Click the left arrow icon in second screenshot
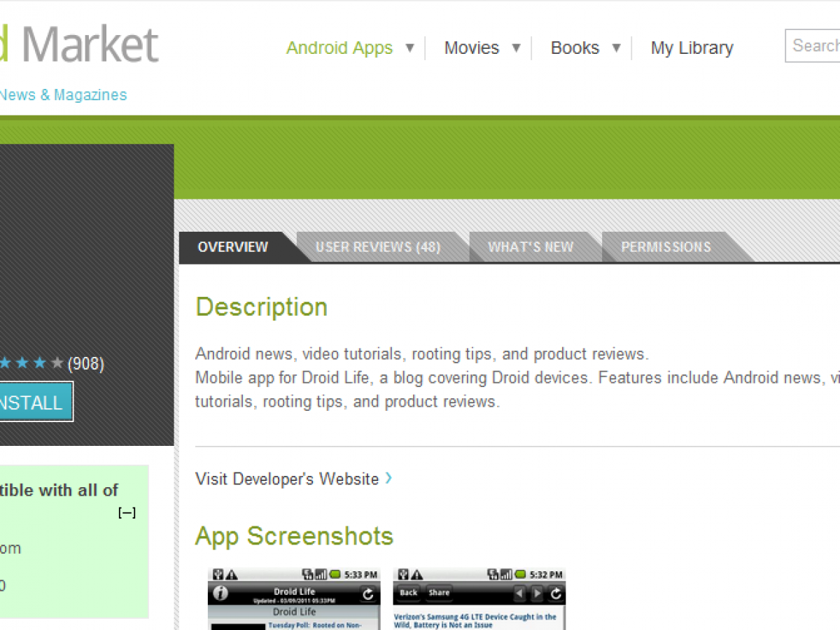840x630 pixels. tap(519, 594)
